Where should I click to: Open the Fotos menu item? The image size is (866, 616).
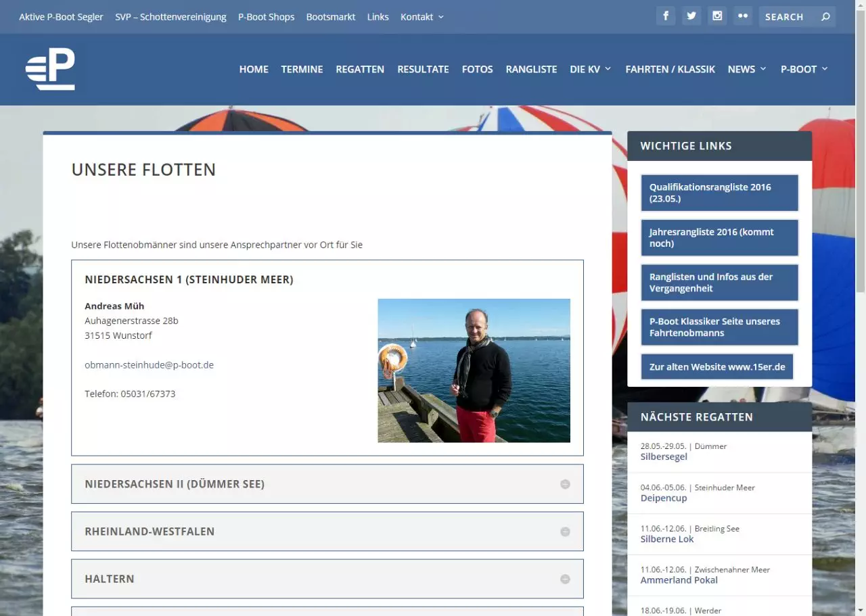[x=477, y=69]
